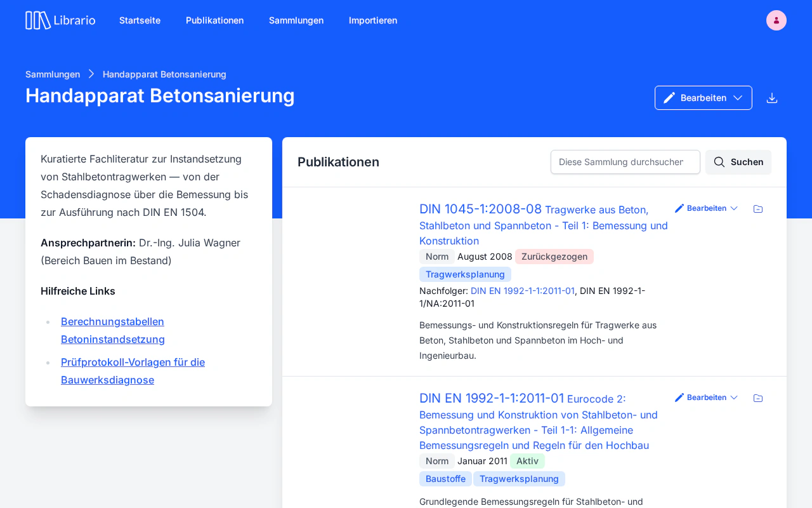The width and height of the screenshot is (812, 508).
Task: Open the user avatar menu
Action: [x=776, y=20]
